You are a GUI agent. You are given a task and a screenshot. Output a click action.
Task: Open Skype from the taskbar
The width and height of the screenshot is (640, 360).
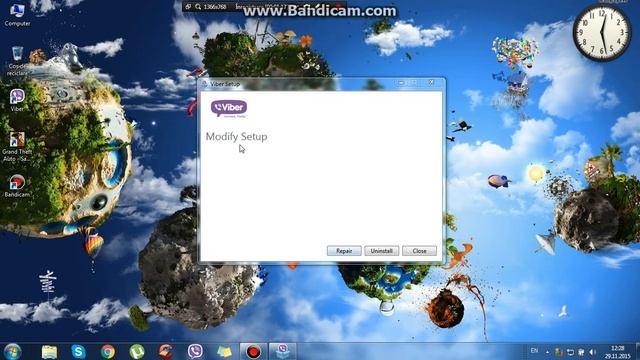tap(78, 351)
